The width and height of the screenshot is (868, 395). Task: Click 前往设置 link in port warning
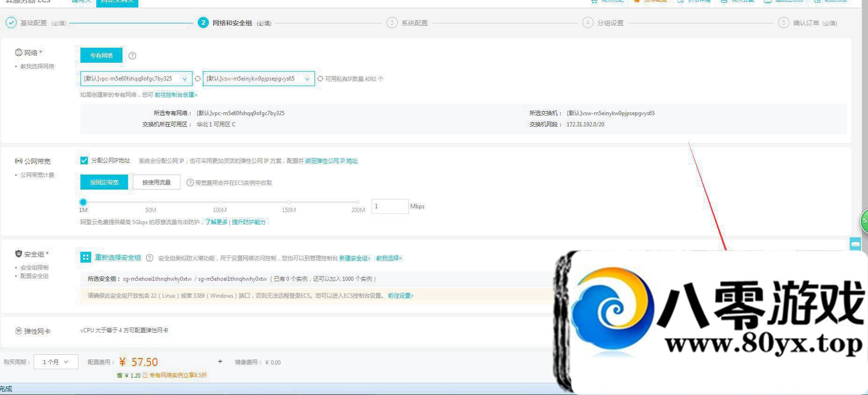pos(401,296)
